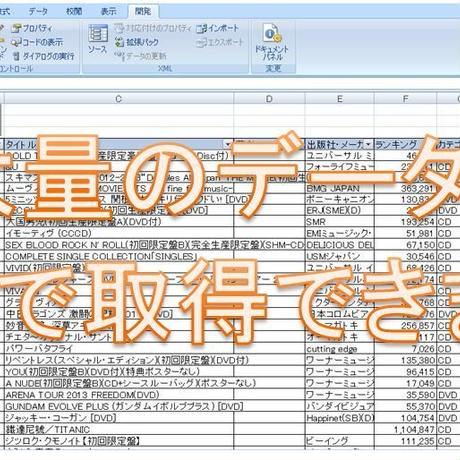Select the 'リベントレス(スペシャル・エディション)' cell
This screenshot has width=460, height=460.
(119, 360)
